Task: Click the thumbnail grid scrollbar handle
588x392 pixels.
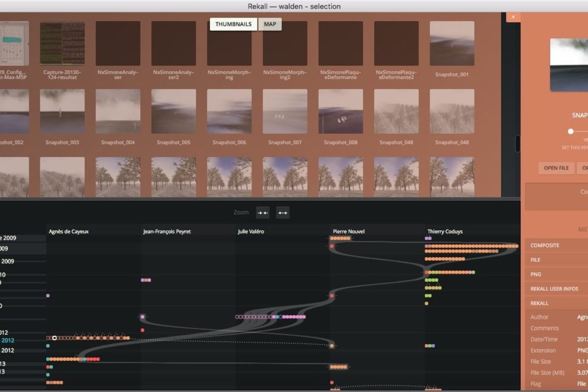Action: click(517, 144)
